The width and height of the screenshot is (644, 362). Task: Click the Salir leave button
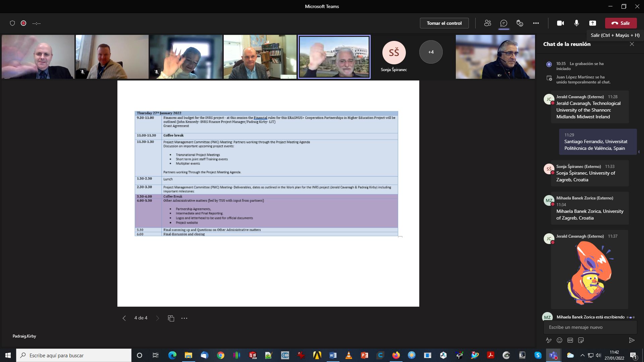click(x=621, y=23)
